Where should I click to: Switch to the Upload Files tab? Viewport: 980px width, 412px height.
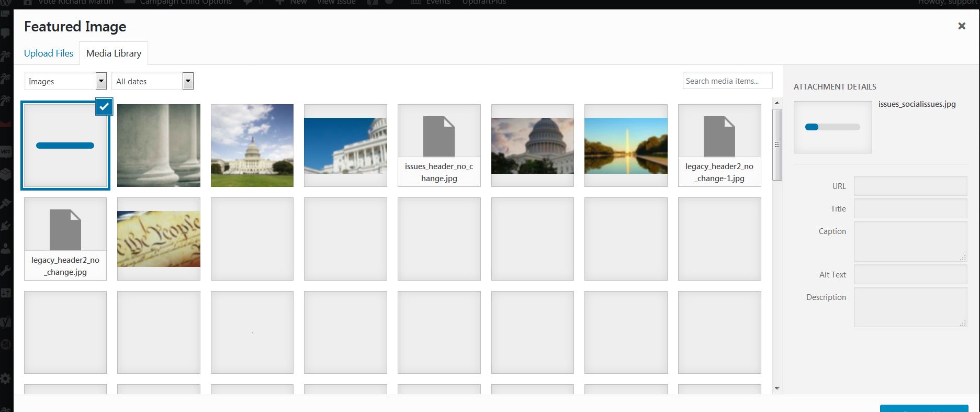coord(49,53)
